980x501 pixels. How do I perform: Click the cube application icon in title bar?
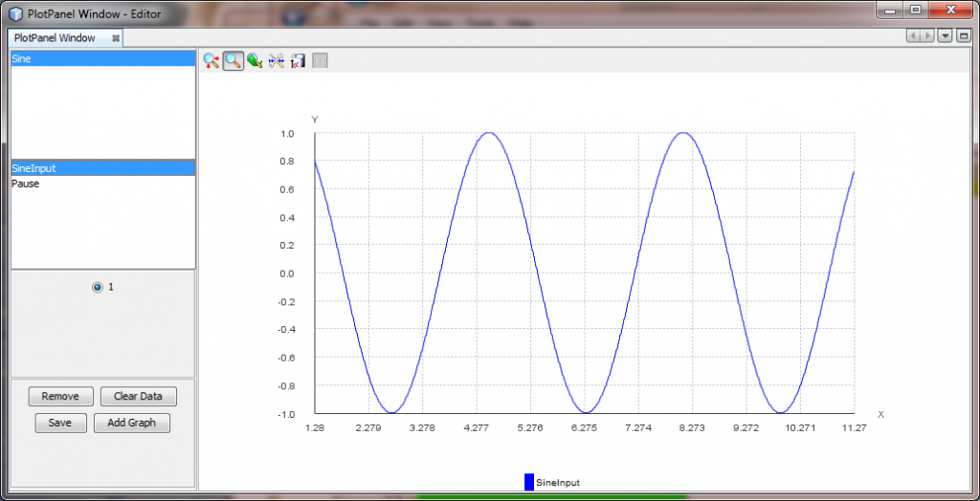coord(15,13)
